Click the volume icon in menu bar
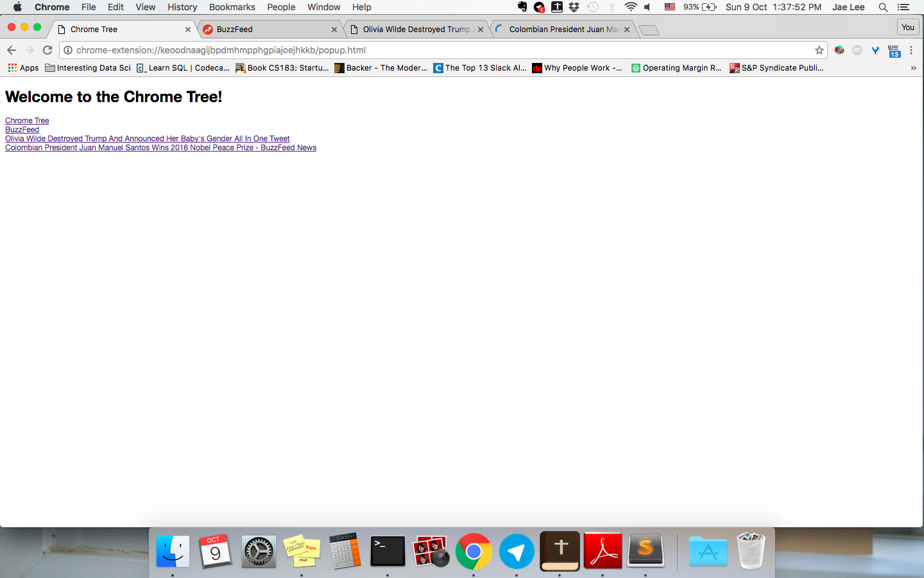This screenshot has width=924, height=578. point(647,7)
